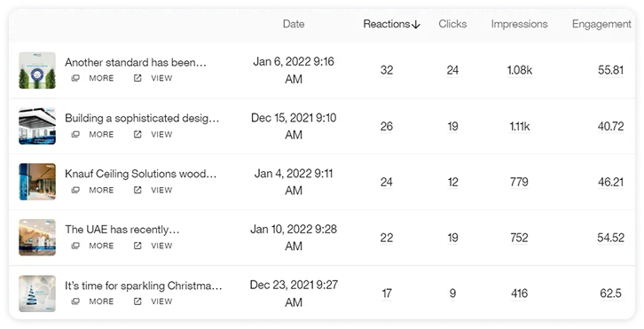Click MORE icon under 'Building a sophisticated desig' post

(75, 134)
